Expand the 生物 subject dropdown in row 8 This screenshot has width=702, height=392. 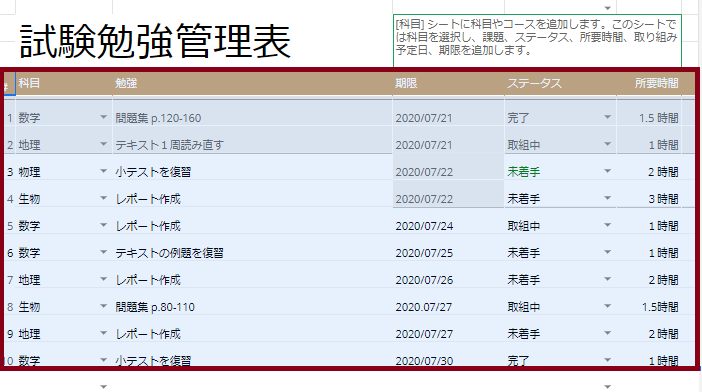pos(103,306)
